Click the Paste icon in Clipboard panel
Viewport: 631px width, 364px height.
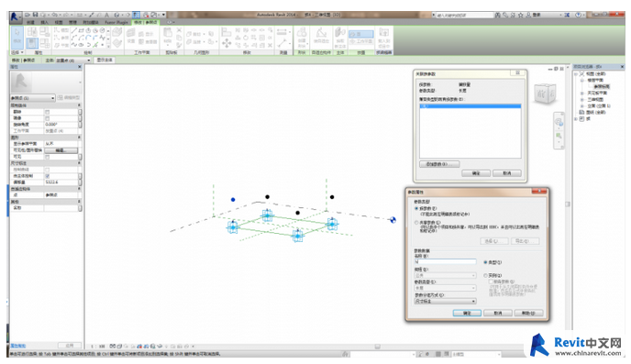168,33
